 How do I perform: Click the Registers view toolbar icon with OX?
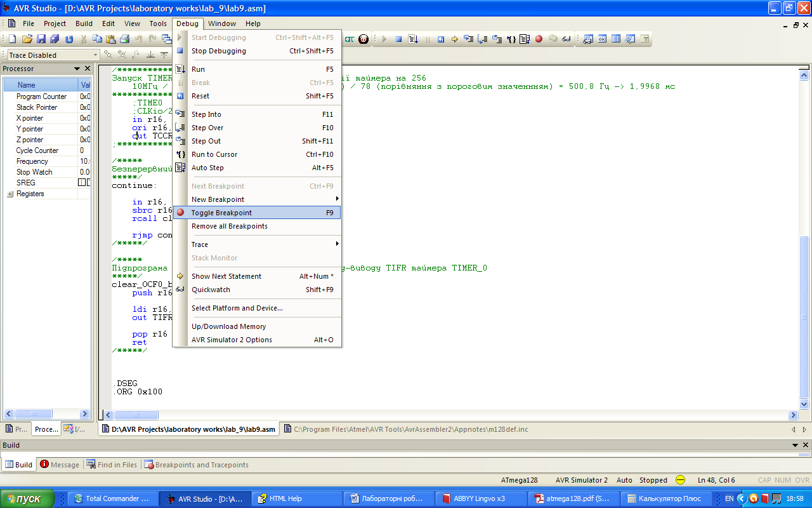602,39
